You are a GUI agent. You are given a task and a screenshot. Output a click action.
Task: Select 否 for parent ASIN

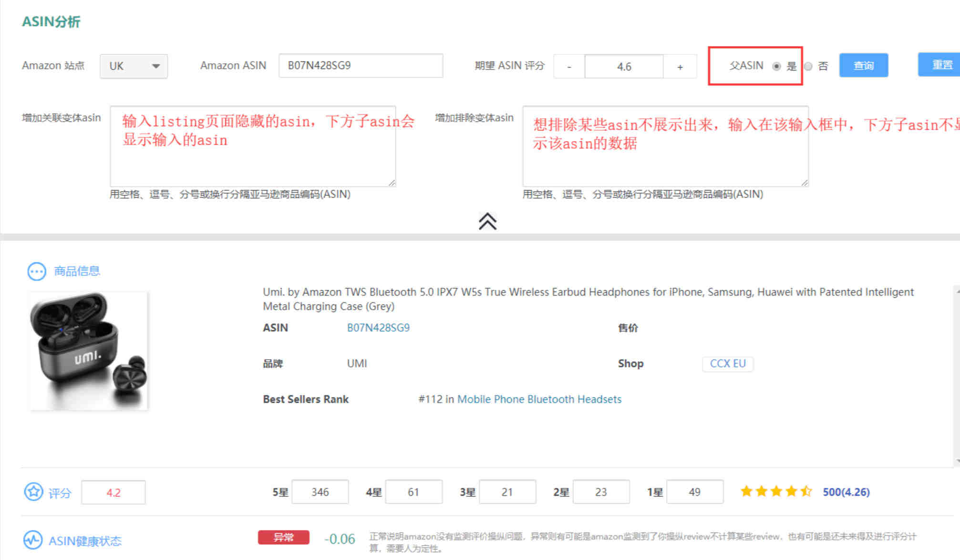pyautogui.click(x=808, y=66)
